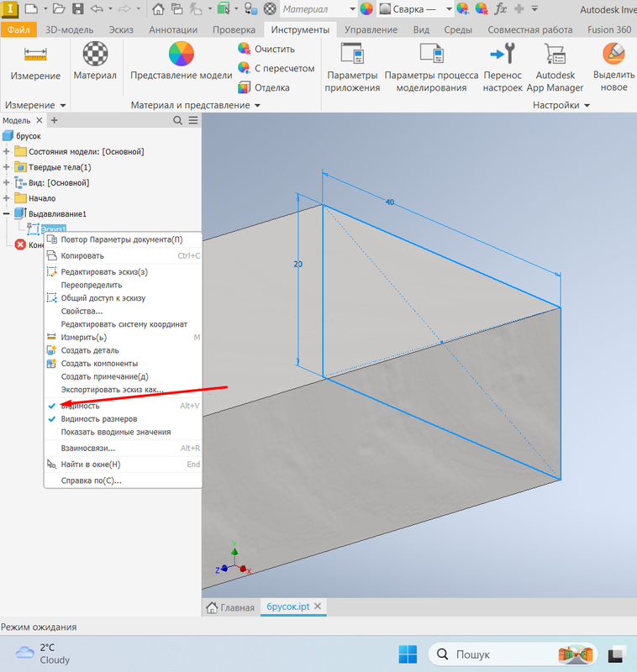Image resolution: width=637 pixels, height=672 pixels.
Task: Click the Undo arrow
Action: pyautogui.click(x=97, y=8)
